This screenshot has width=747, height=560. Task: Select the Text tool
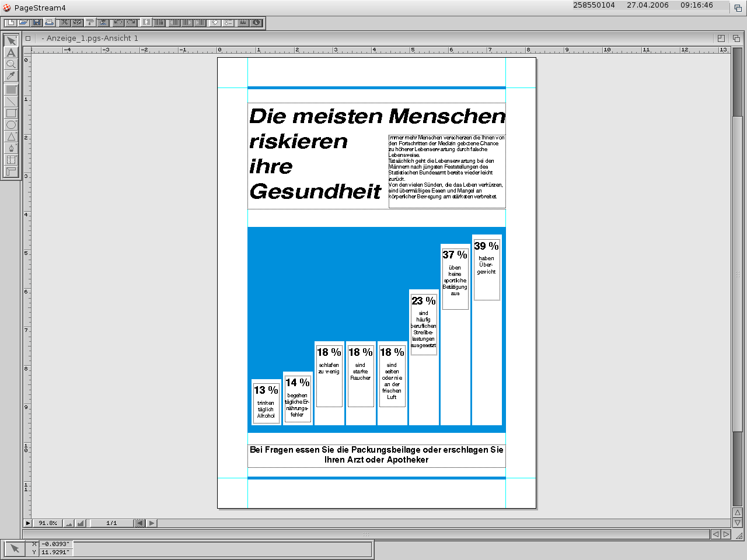tap(11, 52)
